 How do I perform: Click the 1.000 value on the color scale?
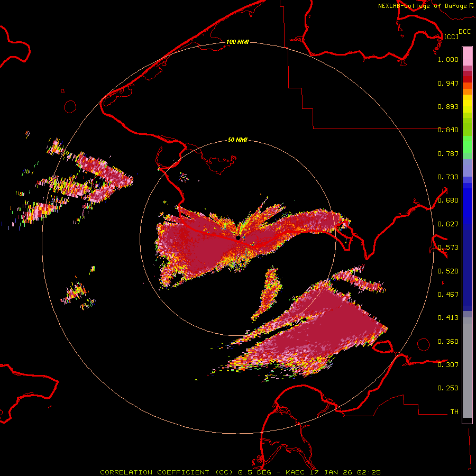448,59
